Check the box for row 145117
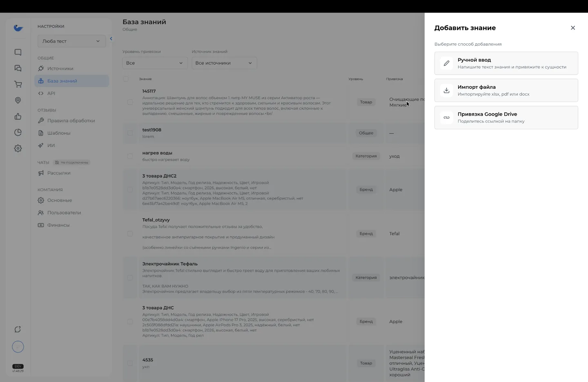The image size is (588, 382). pyautogui.click(x=130, y=102)
